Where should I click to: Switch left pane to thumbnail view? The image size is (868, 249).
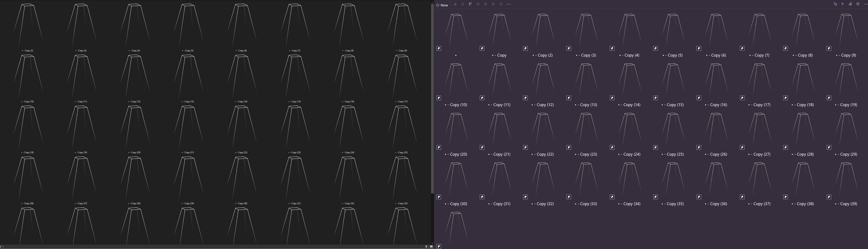click(x=431, y=247)
